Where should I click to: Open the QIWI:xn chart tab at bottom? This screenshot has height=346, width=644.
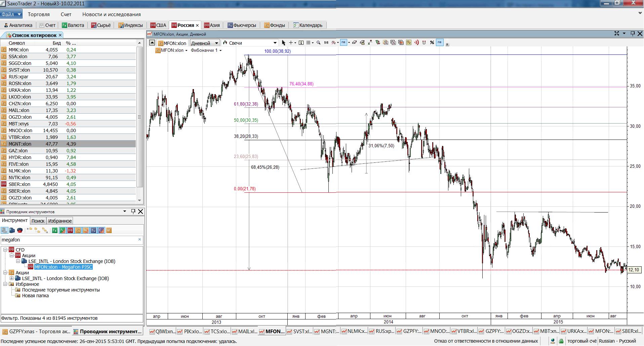pos(162,331)
